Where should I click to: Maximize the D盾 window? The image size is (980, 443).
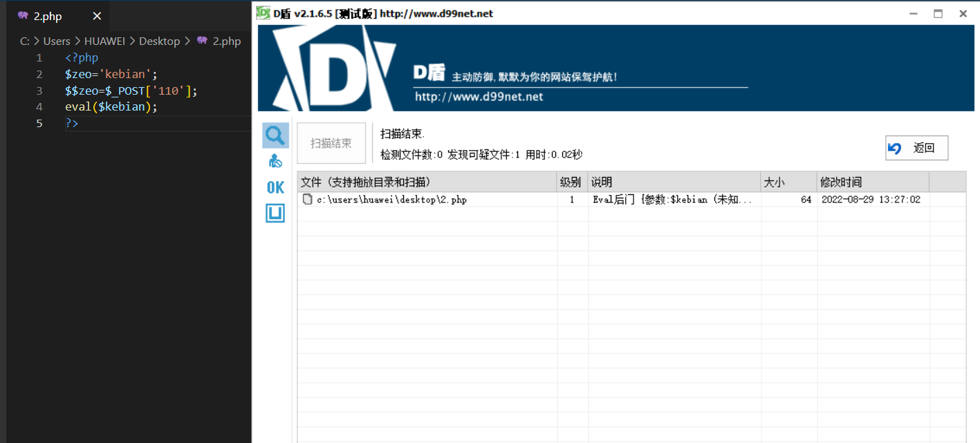pos(938,13)
